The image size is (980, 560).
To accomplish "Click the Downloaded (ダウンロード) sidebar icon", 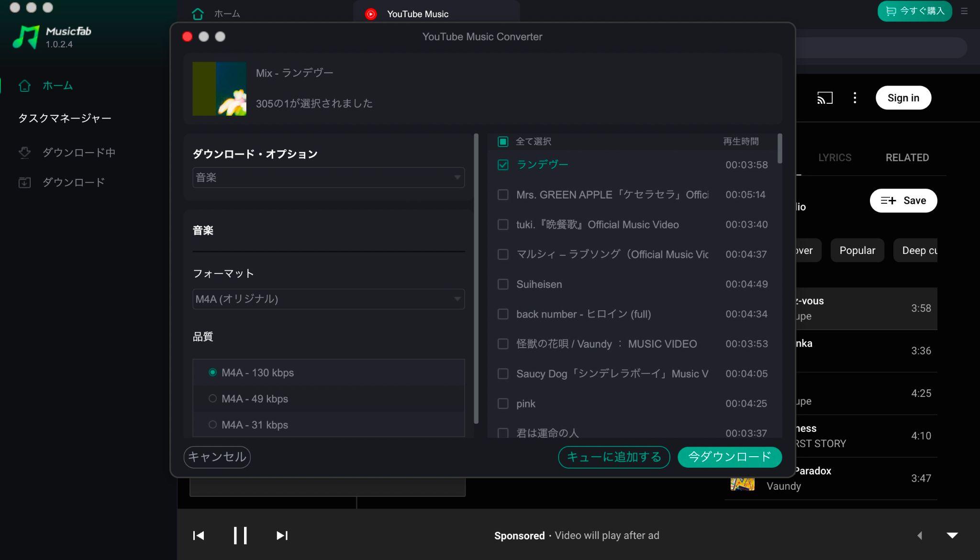I will (x=24, y=182).
